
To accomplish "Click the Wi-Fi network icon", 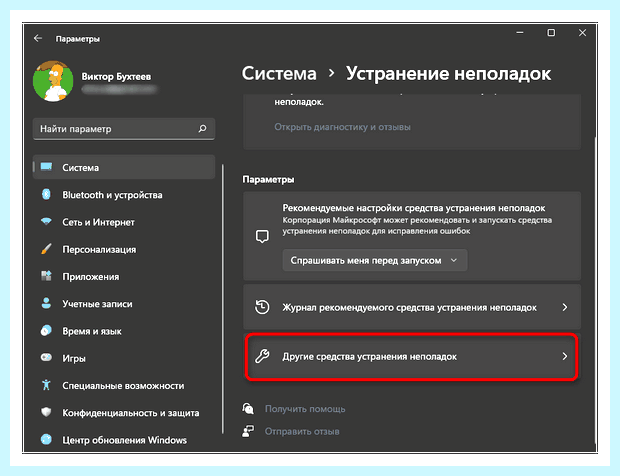I will tap(46, 221).
